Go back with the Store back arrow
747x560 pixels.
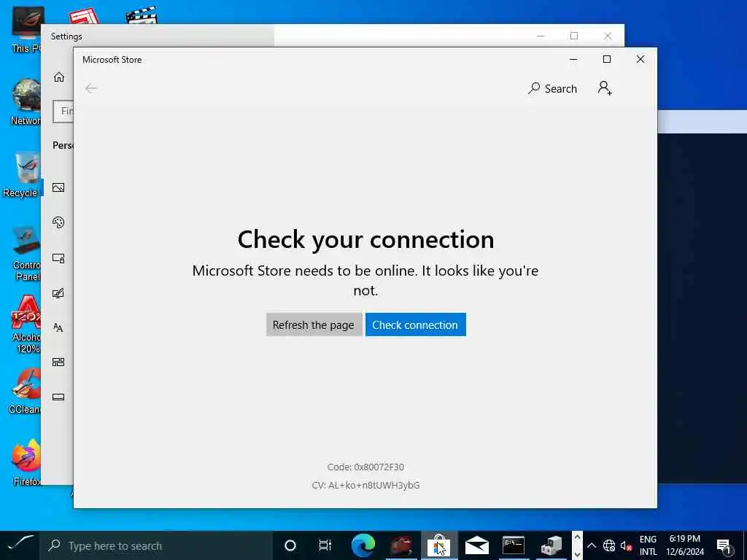(x=91, y=88)
